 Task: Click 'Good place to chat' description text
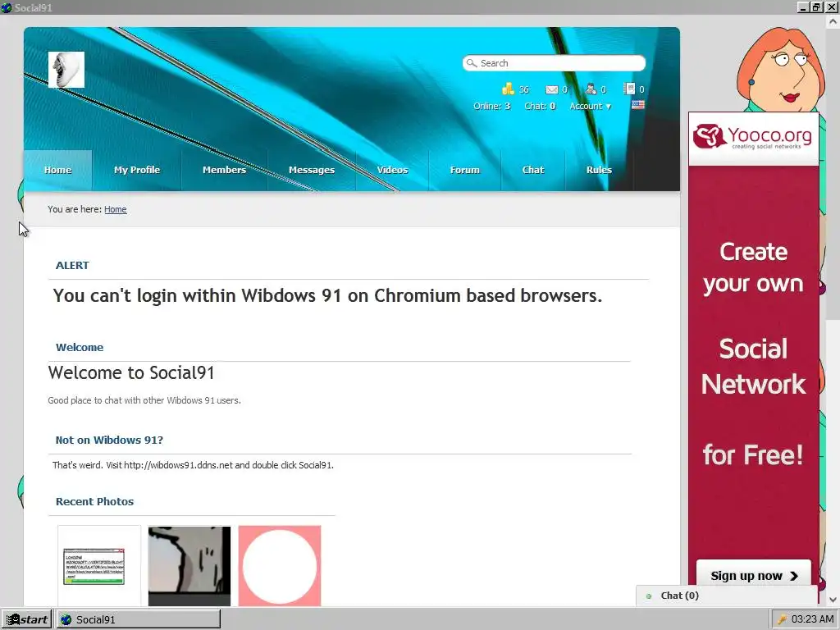click(x=144, y=400)
